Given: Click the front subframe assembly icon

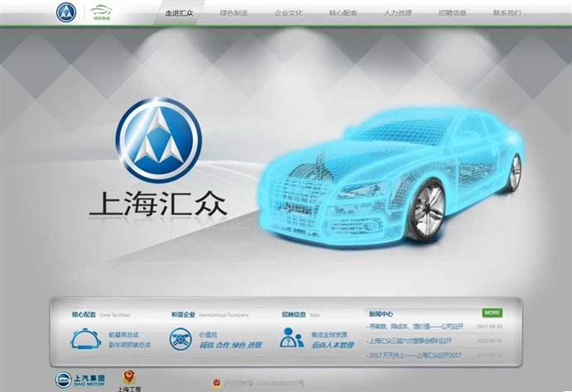Looking at the screenshot, I should (86, 339).
